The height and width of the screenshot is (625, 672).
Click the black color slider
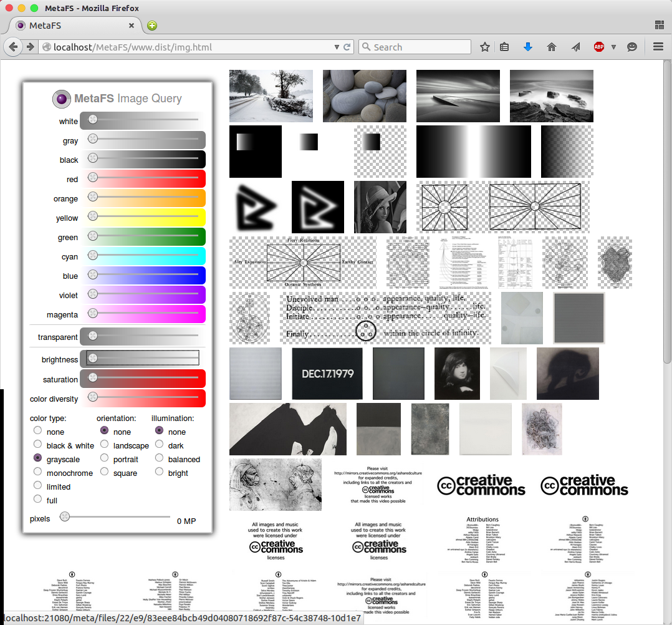click(143, 158)
